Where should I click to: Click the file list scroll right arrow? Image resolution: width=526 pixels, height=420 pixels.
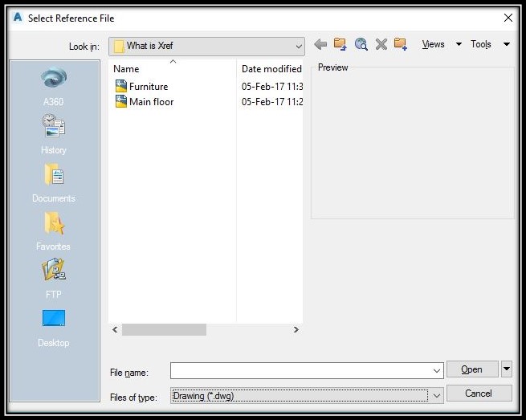pos(296,330)
